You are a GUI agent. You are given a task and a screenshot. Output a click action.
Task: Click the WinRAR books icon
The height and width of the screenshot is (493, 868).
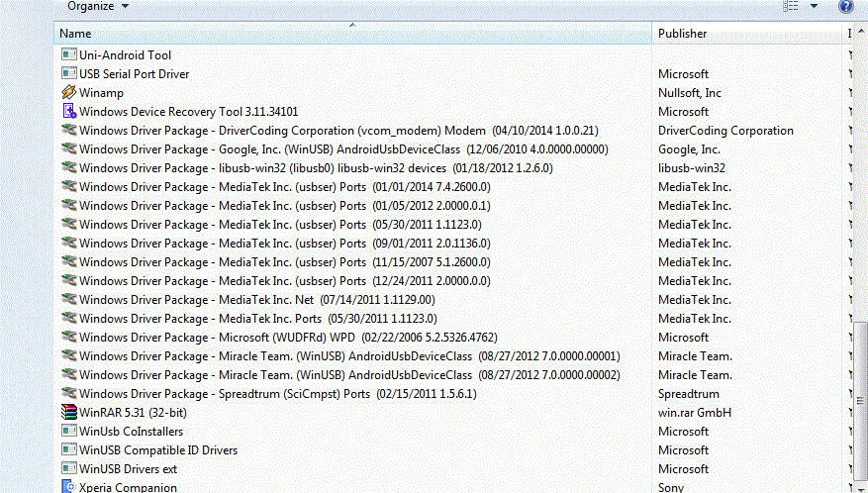tap(68, 412)
